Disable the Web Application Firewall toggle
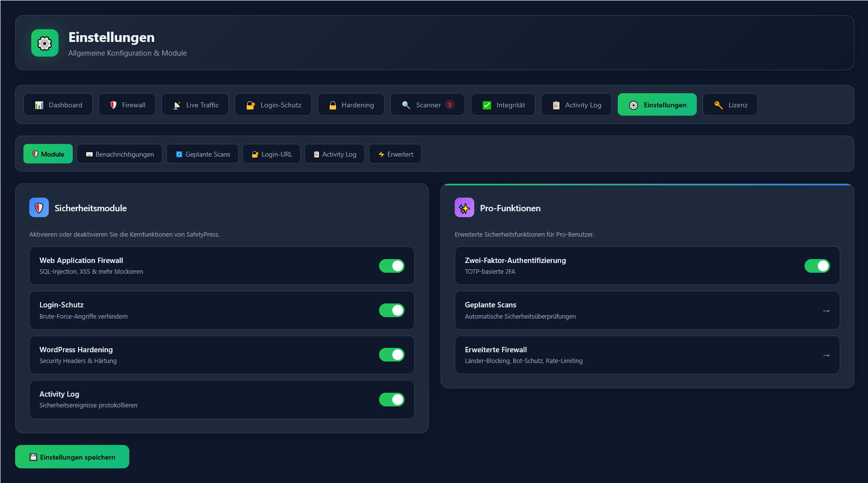The image size is (868, 483). 391,266
